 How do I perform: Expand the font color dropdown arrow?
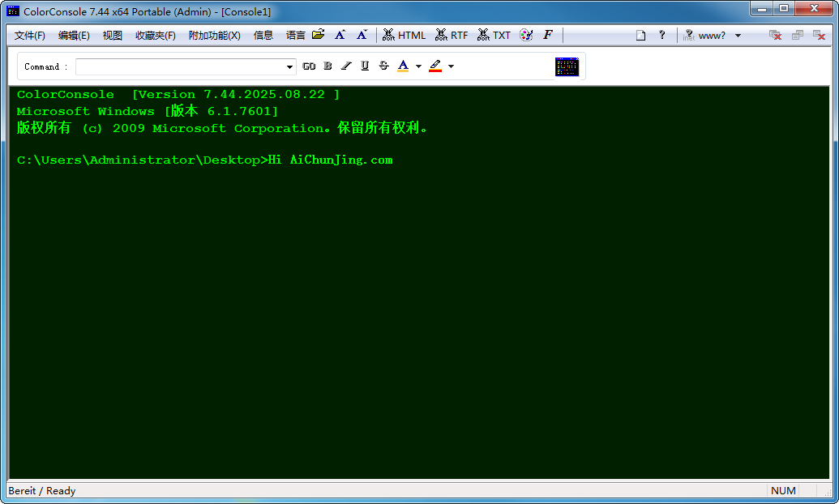click(x=418, y=66)
